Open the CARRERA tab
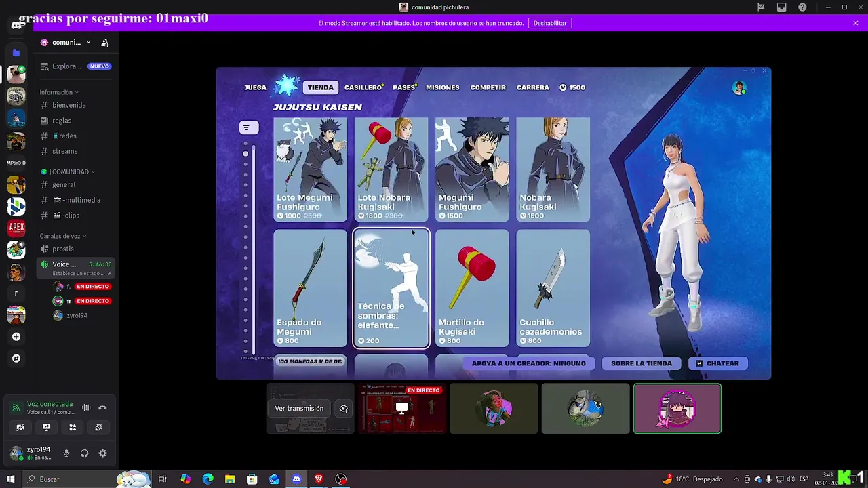868x488 pixels. pos(533,87)
